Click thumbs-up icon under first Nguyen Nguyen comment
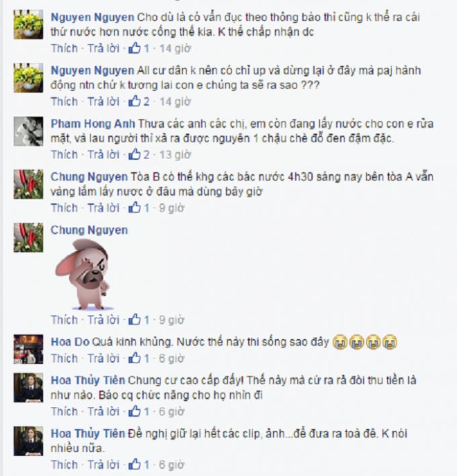This screenshot has width=457, height=476. click(x=134, y=48)
